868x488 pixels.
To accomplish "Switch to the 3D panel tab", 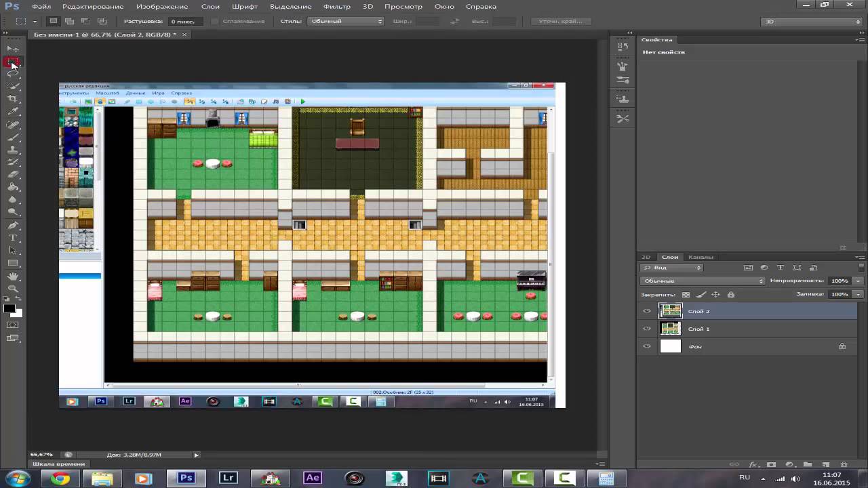I will [x=646, y=257].
